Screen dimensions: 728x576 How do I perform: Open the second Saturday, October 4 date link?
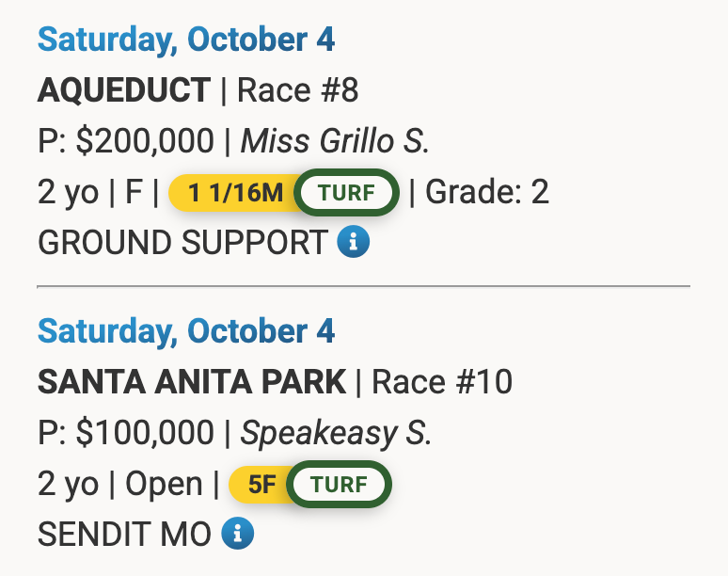pos(186,331)
